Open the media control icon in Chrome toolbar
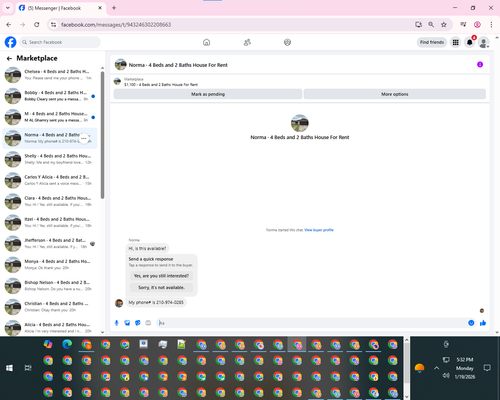This screenshot has width=500, height=400. [463, 25]
